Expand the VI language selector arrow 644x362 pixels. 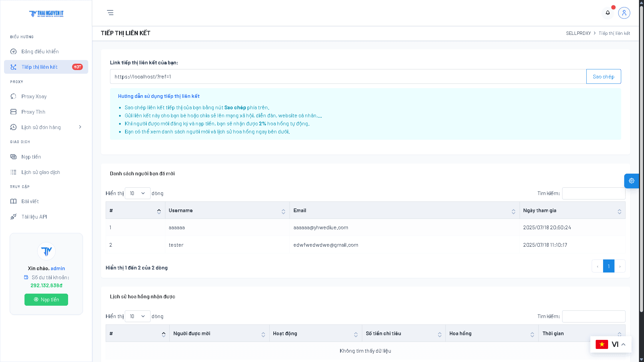coord(623,344)
